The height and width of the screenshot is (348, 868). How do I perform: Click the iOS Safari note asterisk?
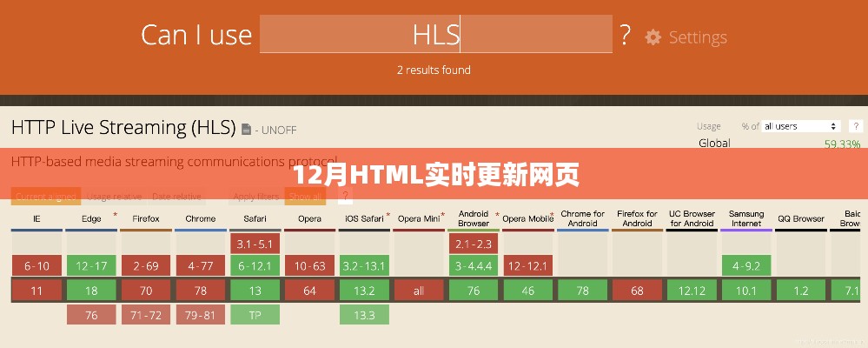(388, 214)
